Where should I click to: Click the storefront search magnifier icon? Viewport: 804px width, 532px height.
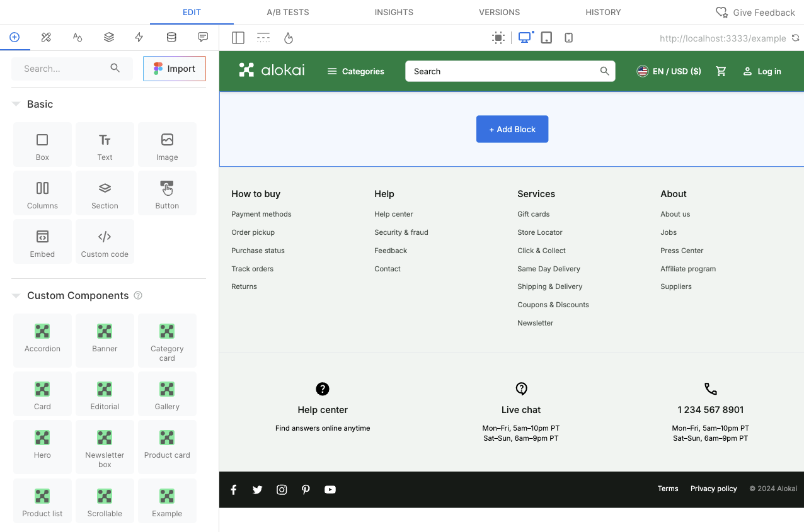(x=604, y=71)
